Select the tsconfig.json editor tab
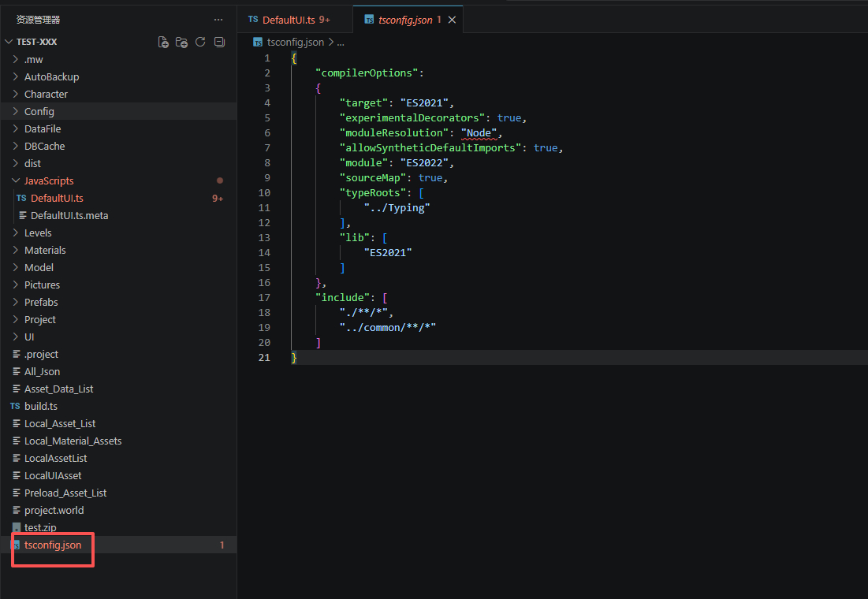Image resolution: width=868 pixels, height=599 pixels. coord(404,20)
